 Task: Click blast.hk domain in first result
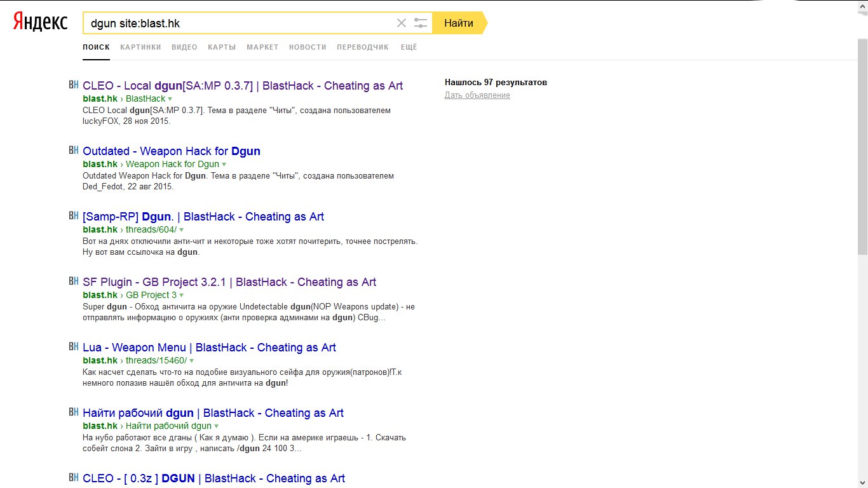pos(100,98)
